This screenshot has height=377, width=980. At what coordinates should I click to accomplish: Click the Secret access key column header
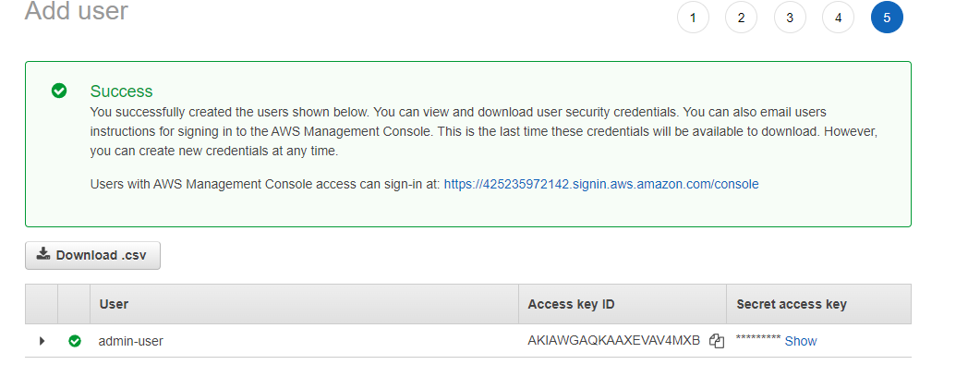coord(792,304)
